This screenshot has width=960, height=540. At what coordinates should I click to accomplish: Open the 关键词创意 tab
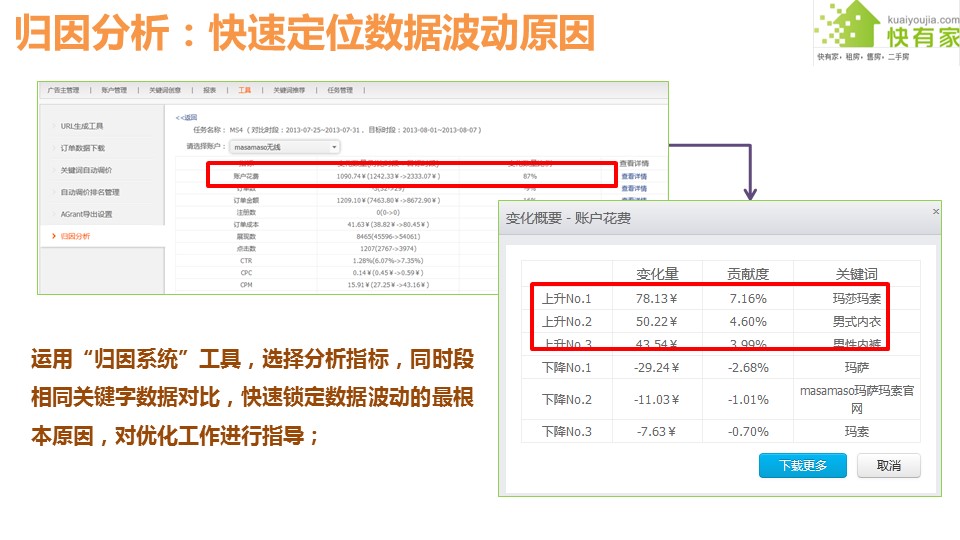tap(165, 90)
